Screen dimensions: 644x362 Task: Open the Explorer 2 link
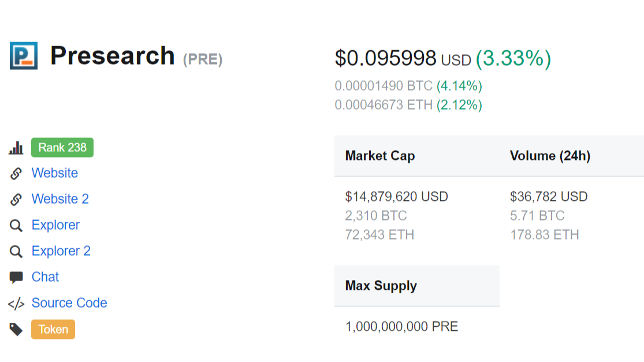click(x=61, y=251)
